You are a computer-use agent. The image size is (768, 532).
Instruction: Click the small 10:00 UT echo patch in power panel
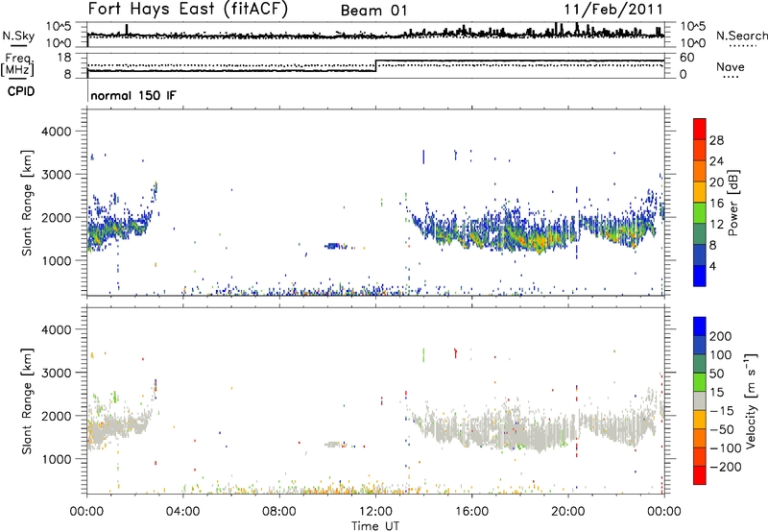(x=336, y=246)
